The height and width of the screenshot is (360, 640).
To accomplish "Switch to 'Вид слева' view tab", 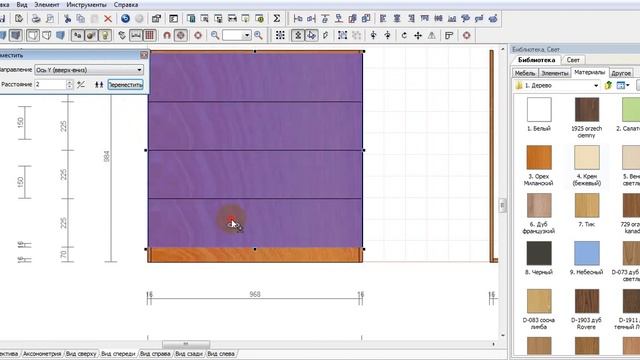I will coord(220,354).
